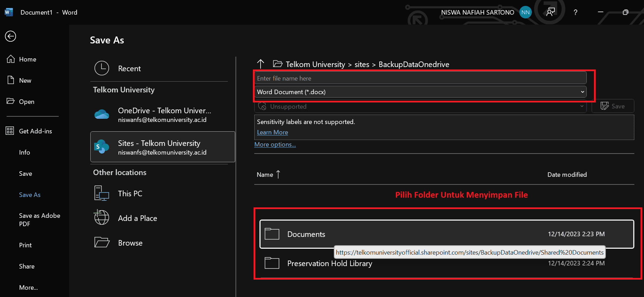Select Save As in the left menu
The width and height of the screenshot is (644, 297).
[x=30, y=195]
